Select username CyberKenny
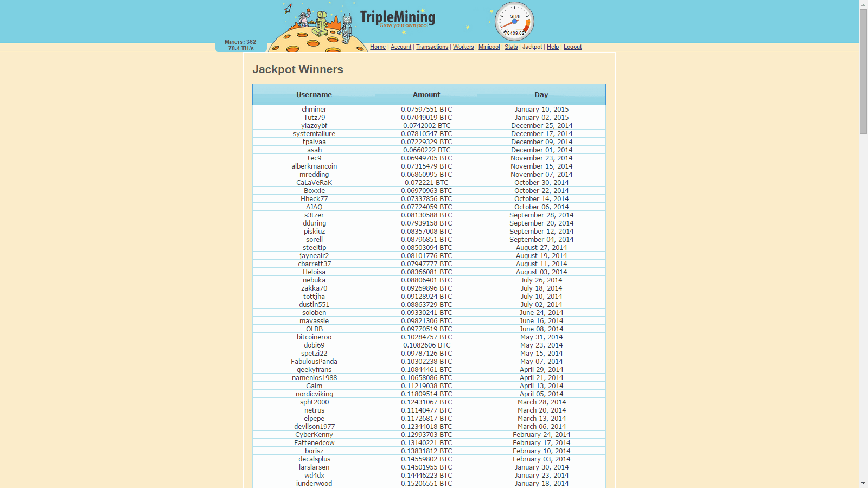Screen dimensions: 868x488 [314, 435]
